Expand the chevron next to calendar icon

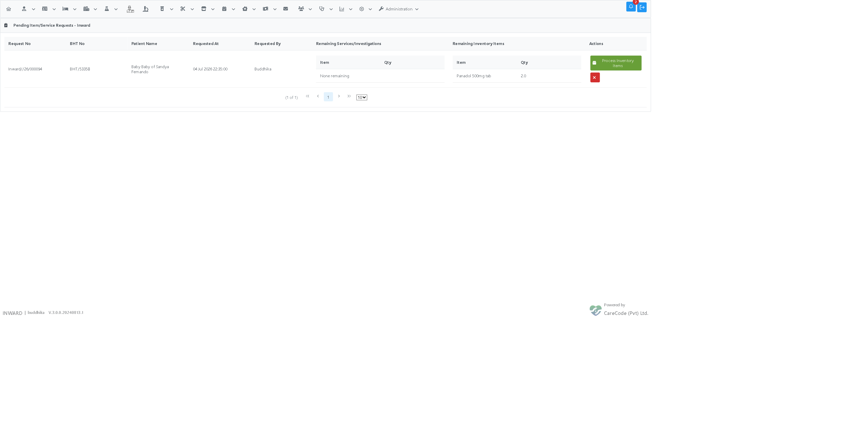pos(233,9)
